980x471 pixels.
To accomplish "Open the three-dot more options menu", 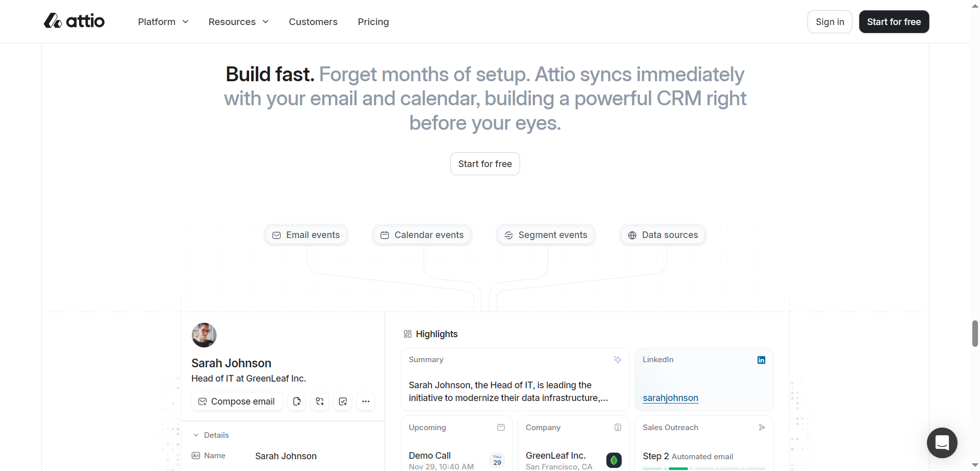I will pyautogui.click(x=366, y=402).
